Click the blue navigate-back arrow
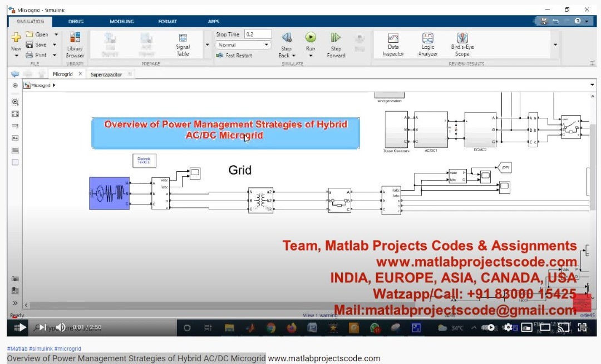Viewport: 601px width, 364px height. 15,74
